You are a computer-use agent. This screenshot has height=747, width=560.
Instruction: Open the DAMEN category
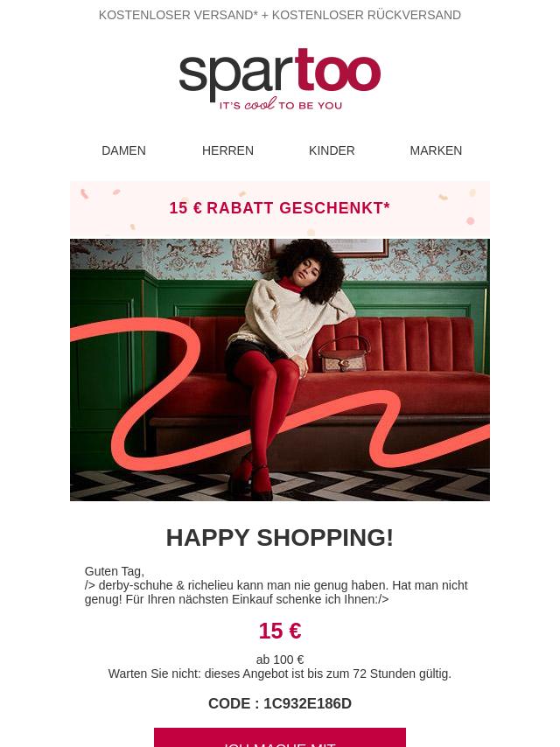coord(124,150)
